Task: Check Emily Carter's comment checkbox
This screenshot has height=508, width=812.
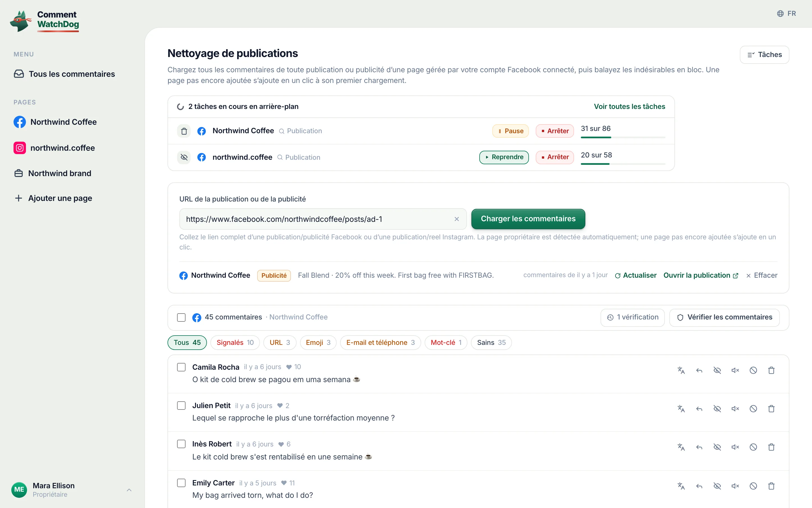Action: [x=181, y=483]
